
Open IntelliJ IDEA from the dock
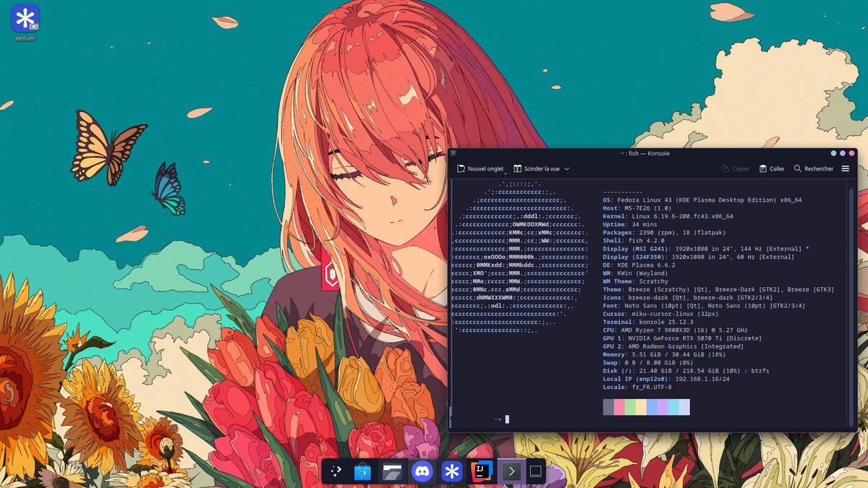tap(482, 472)
